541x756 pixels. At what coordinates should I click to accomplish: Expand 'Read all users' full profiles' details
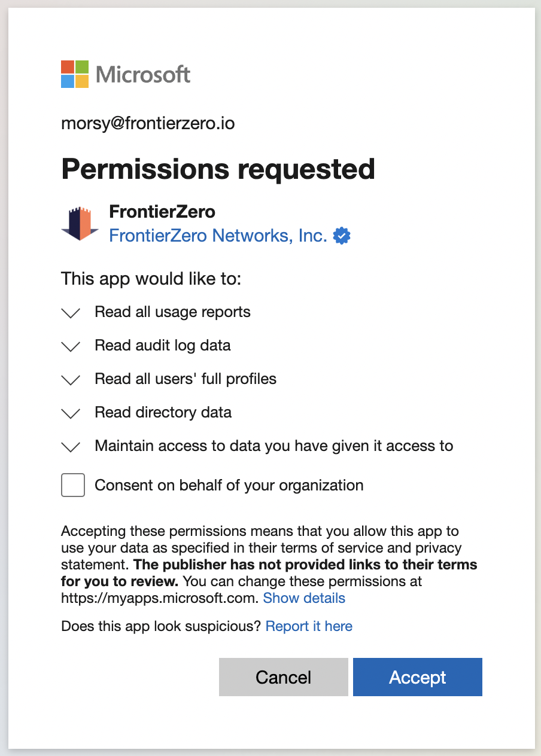click(71, 380)
